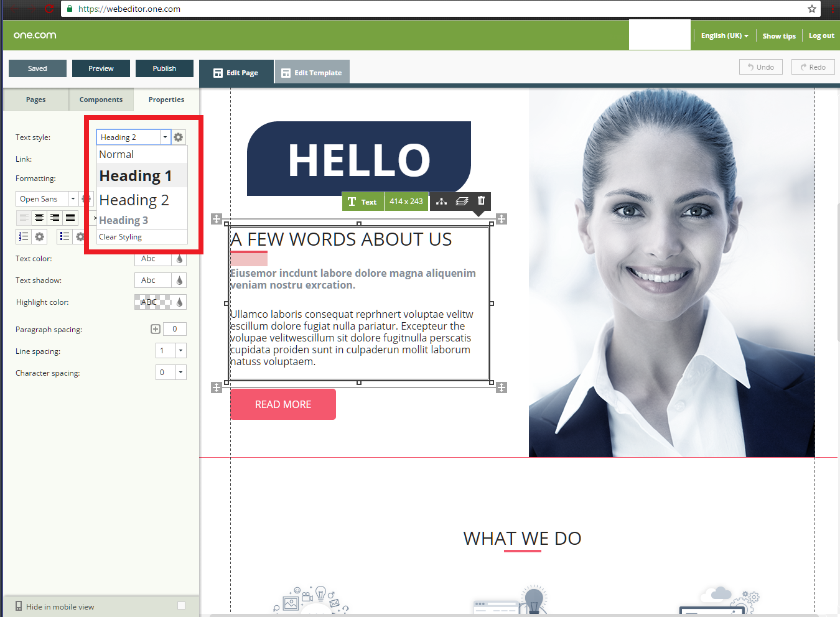The image size is (840, 617).
Task: Apply bulleted list formatting
Action: click(x=65, y=236)
